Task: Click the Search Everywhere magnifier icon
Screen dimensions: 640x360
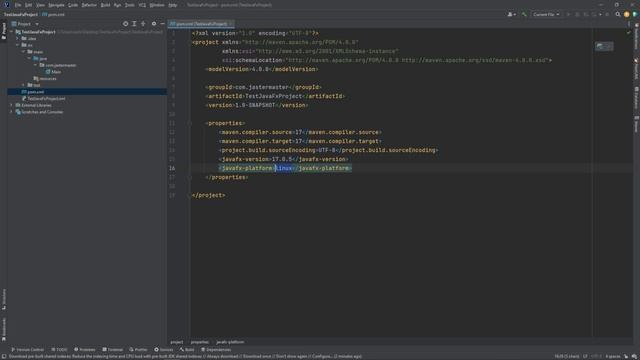Action: 618,14
